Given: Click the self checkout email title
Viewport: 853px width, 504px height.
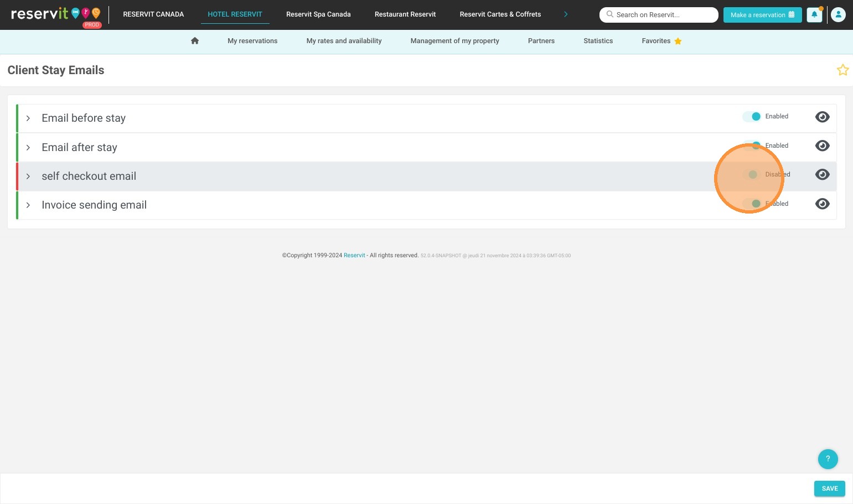Looking at the screenshot, I should 89,176.
